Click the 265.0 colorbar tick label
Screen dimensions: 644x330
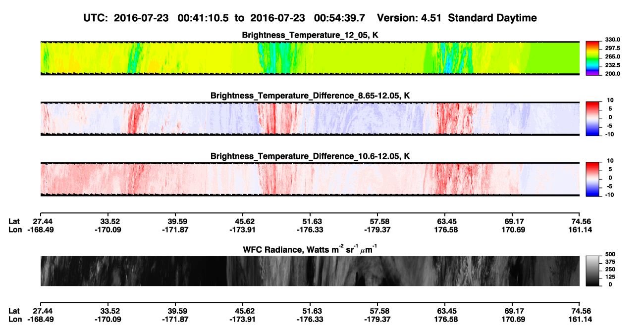click(613, 56)
